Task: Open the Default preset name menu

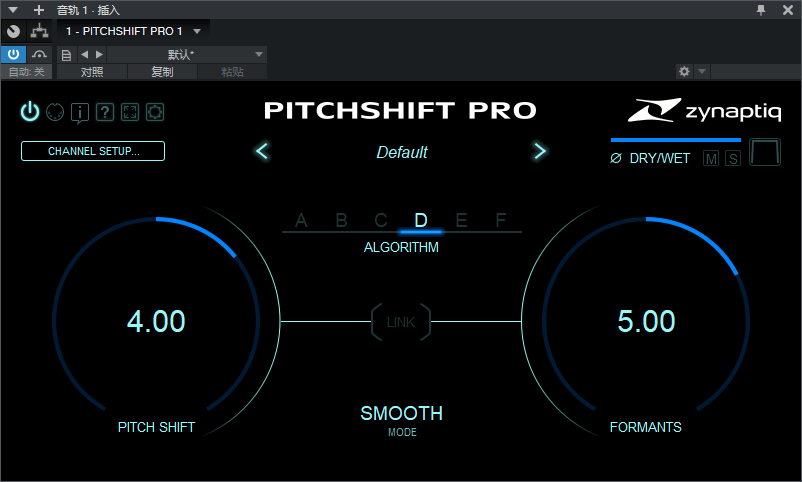Action: 402,152
